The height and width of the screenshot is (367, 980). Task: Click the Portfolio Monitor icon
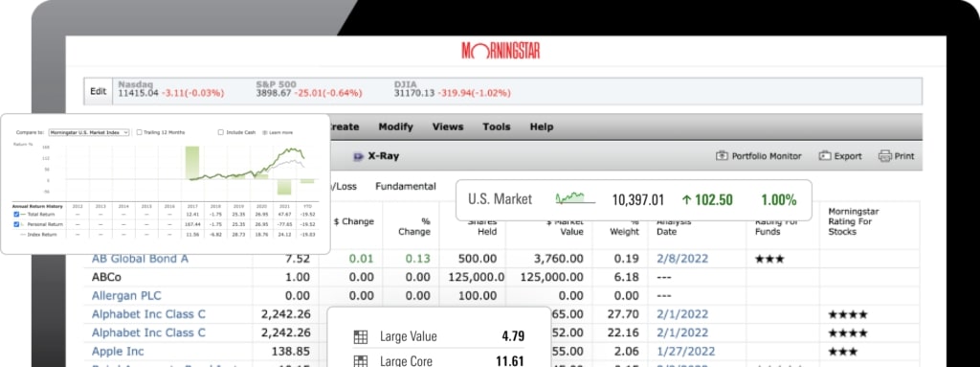point(722,156)
